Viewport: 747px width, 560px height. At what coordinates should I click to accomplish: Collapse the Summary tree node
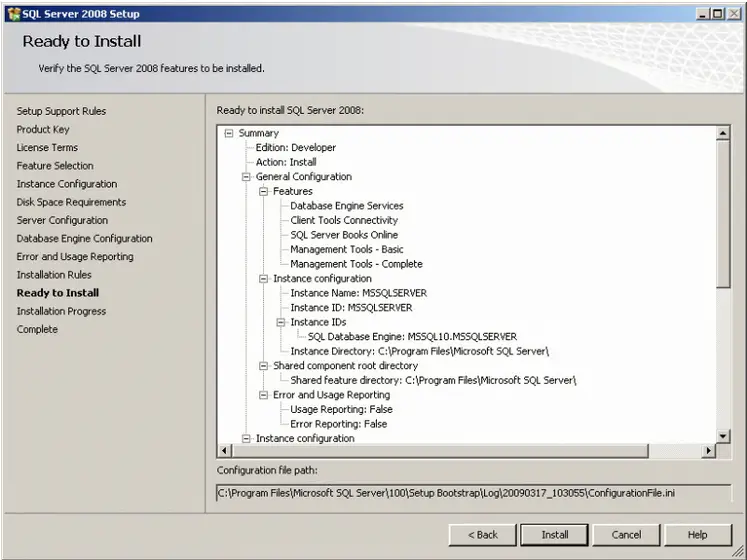pyautogui.click(x=229, y=133)
